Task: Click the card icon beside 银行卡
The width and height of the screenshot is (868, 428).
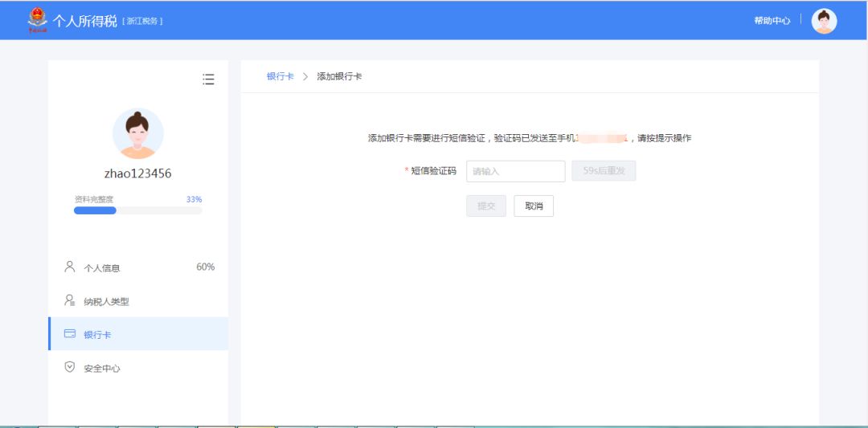Action: click(x=69, y=334)
